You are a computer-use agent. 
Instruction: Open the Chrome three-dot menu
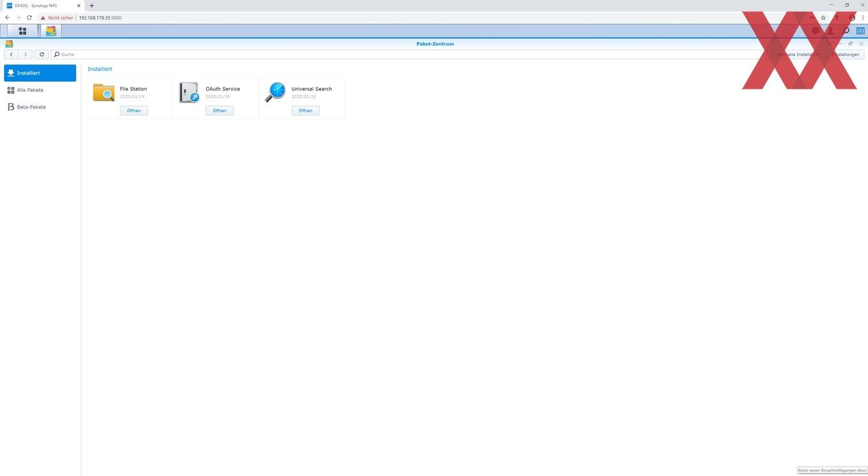point(862,18)
